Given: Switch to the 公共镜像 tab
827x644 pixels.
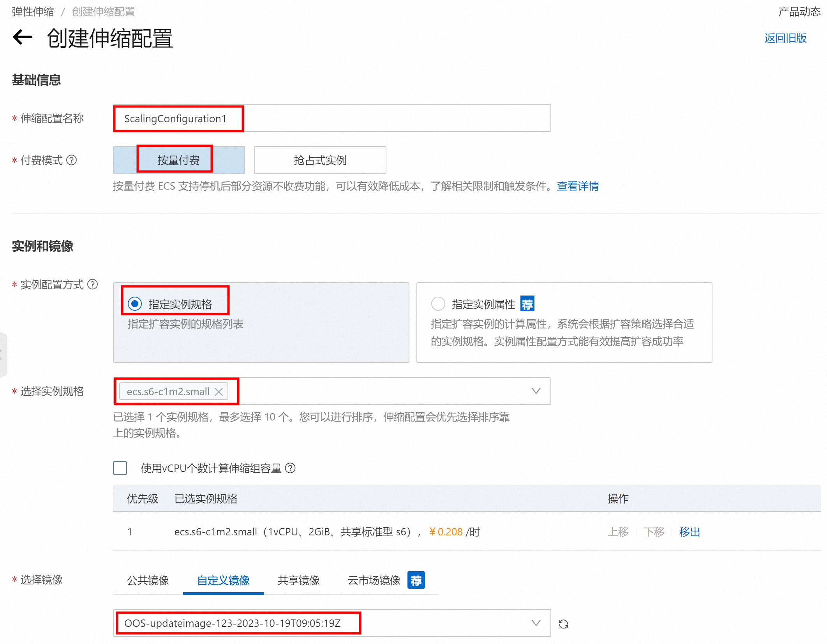Looking at the screenshot, I should 148,581.
